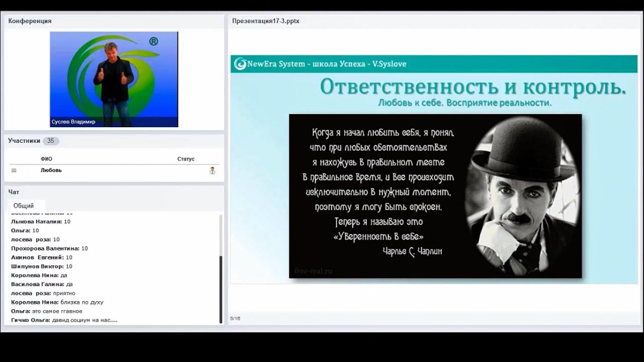Click the Конференция panel title
Image resolution: width=644 pixels, height=362 pixels.
click(30, 21)
